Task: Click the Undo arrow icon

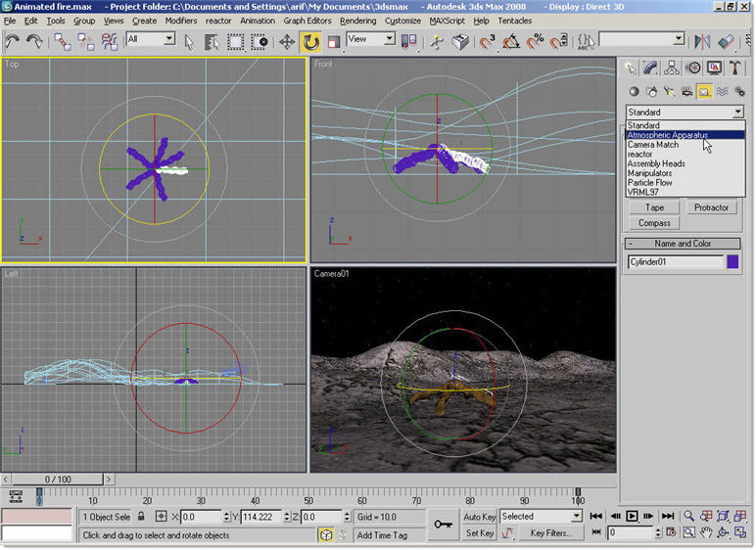Action: pyautogui.click(x=13, y=41)
